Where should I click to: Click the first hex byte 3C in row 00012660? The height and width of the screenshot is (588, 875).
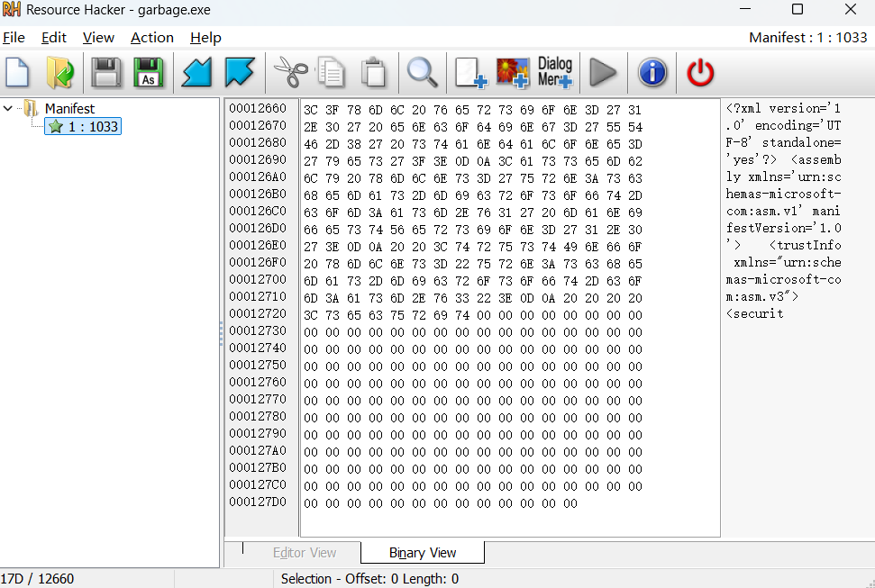(x=311, y=111)
